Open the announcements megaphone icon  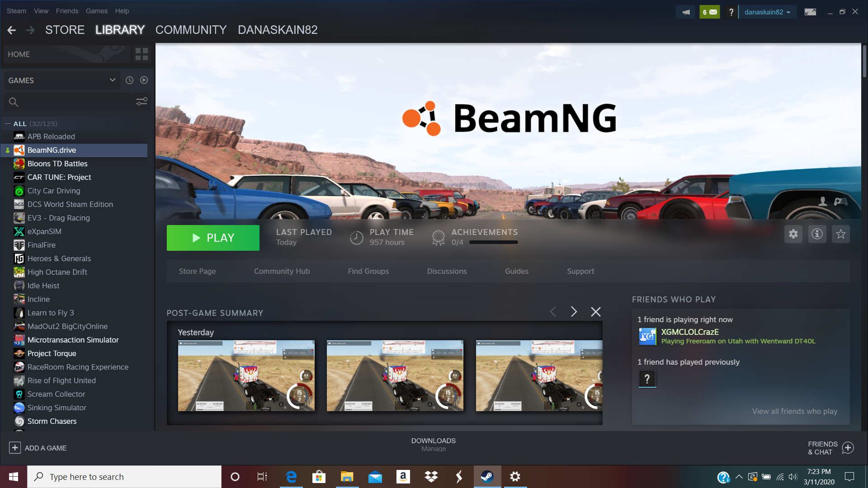tap(686, 12)
